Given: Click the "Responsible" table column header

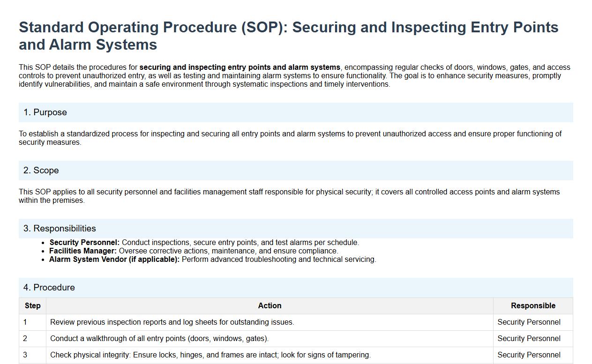Looking at the screenshot, I should point(533,306).
